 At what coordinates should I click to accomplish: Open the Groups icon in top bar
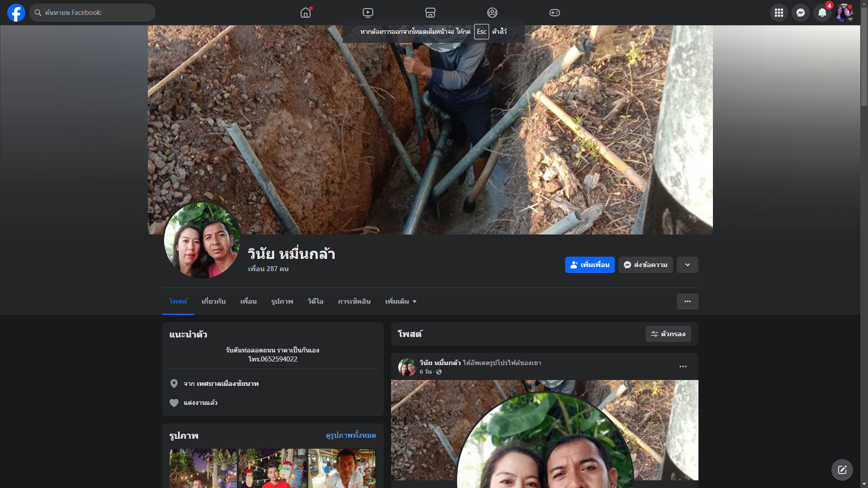[x=492, y=13]
